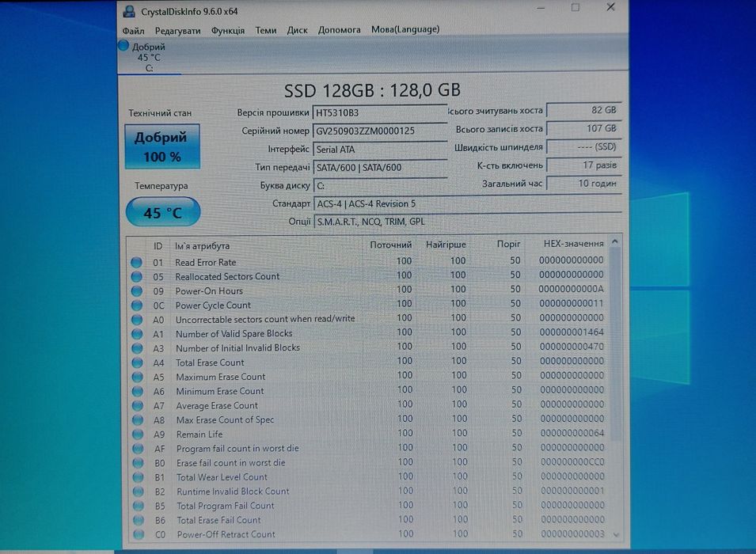Screen dimensions: 756x554
Task: Click status icon for Max Erase Count of Spec
Action: click(x=138, y=420)
